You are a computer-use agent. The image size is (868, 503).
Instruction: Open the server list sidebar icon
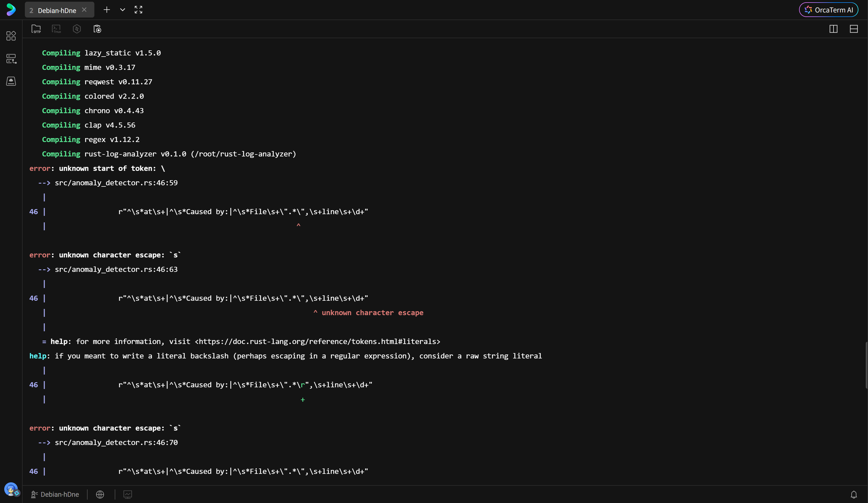[11, 59]
